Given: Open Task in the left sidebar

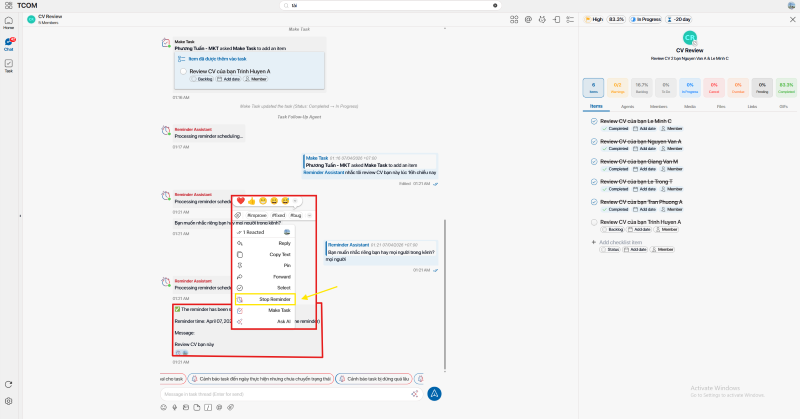Looking at the screenshot, I should click(x=9, y=65).
